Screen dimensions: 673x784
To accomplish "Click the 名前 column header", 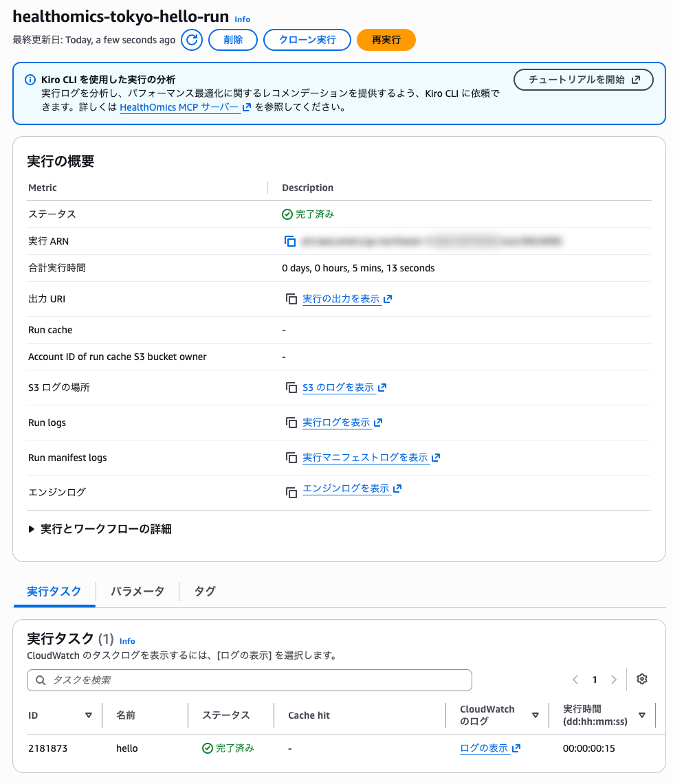I will click(126, 715).
